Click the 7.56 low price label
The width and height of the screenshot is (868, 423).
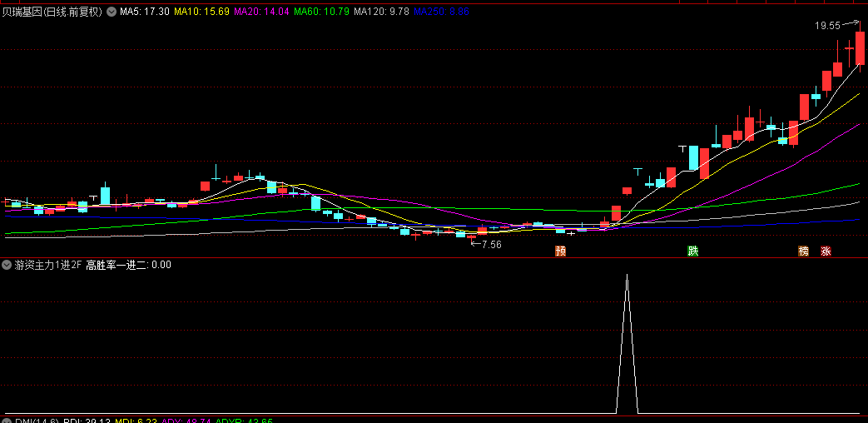[x=492, y=245]
